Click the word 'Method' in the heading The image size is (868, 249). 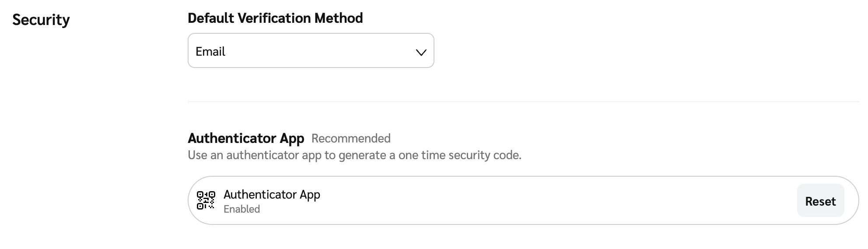[x=339, y=18]
